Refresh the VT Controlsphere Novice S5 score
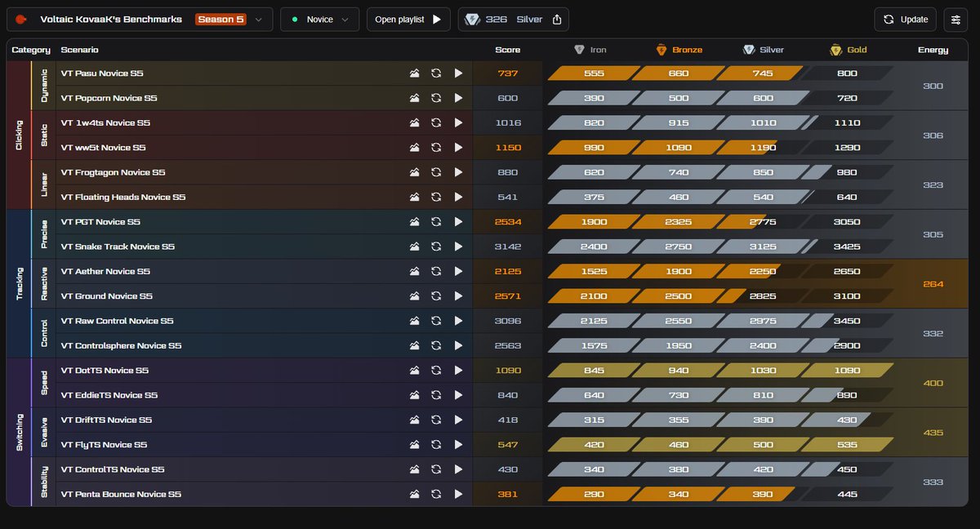Viewport: 980px width, 529px height. coord(436,346)
